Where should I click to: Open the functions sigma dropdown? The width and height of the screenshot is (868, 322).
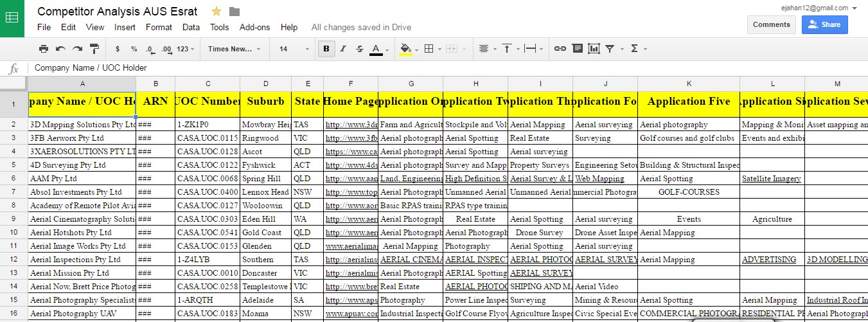(x=637, y=49)
